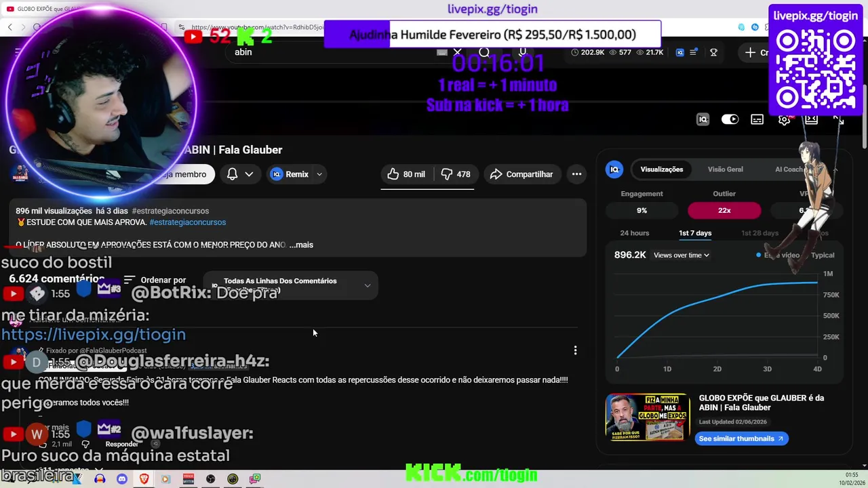Click the like button showing 80 mil
Viewport: 868px width, 488px height.
click(x=406, y=174)
